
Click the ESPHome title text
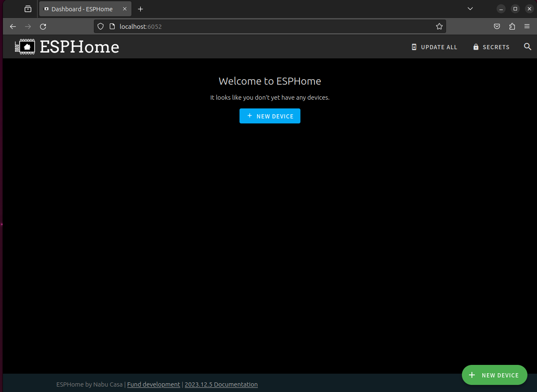79,47
